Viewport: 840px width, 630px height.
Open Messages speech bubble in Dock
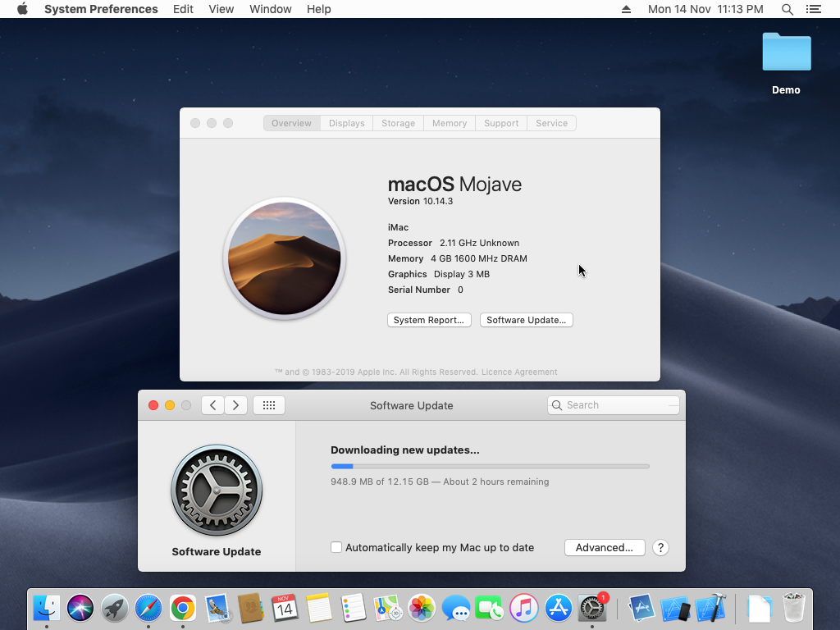[x=456, y=609]
